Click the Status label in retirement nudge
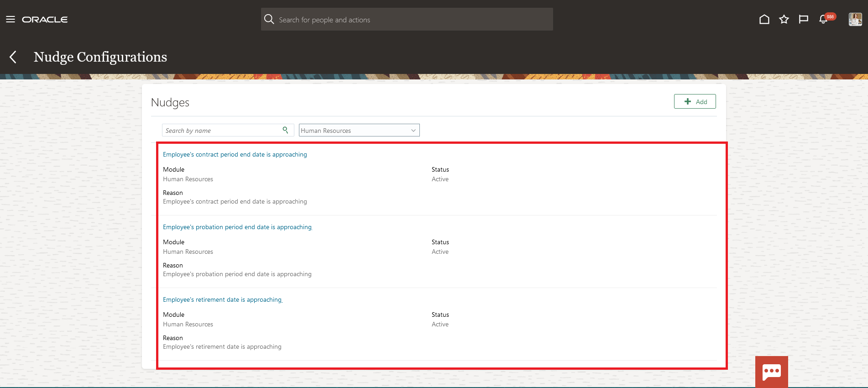 coord(440,315)
